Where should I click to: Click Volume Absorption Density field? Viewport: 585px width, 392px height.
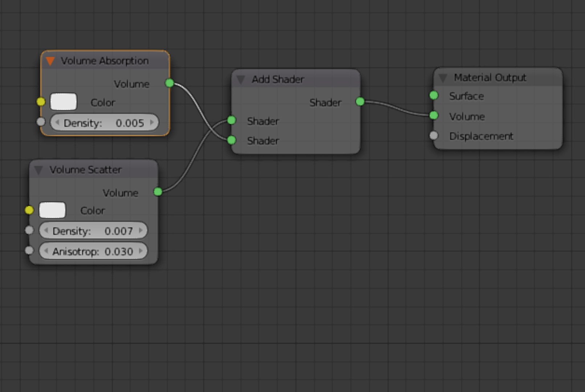tap(105, 123)
